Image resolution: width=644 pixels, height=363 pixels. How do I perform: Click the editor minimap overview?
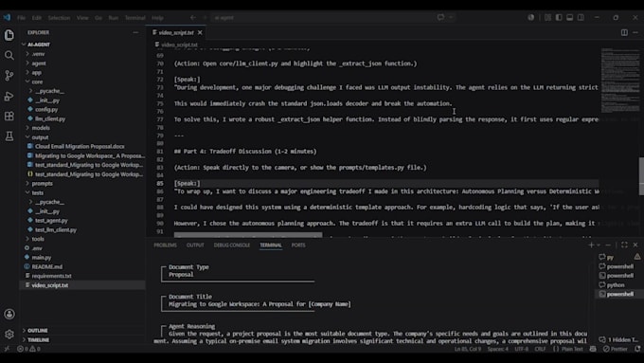click(619, 81)
